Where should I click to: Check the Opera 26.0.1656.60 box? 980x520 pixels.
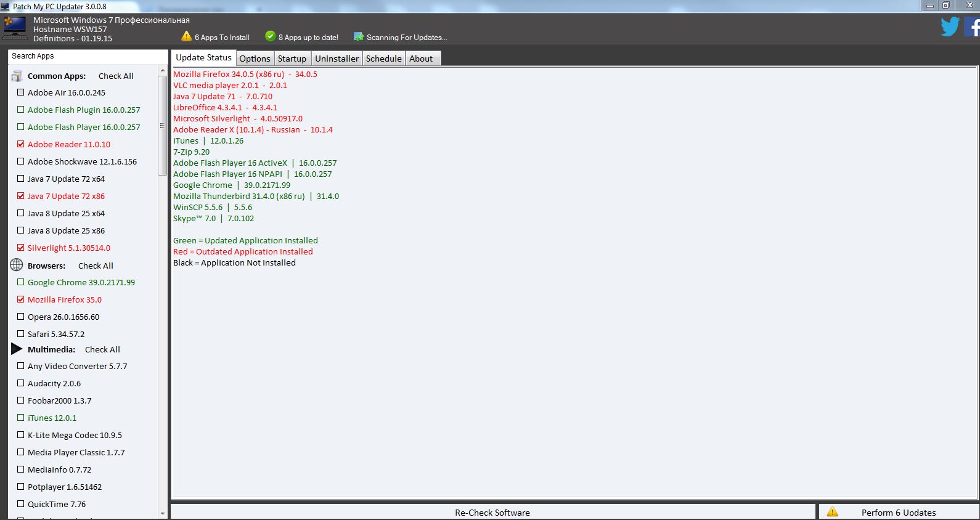point(21,317)
